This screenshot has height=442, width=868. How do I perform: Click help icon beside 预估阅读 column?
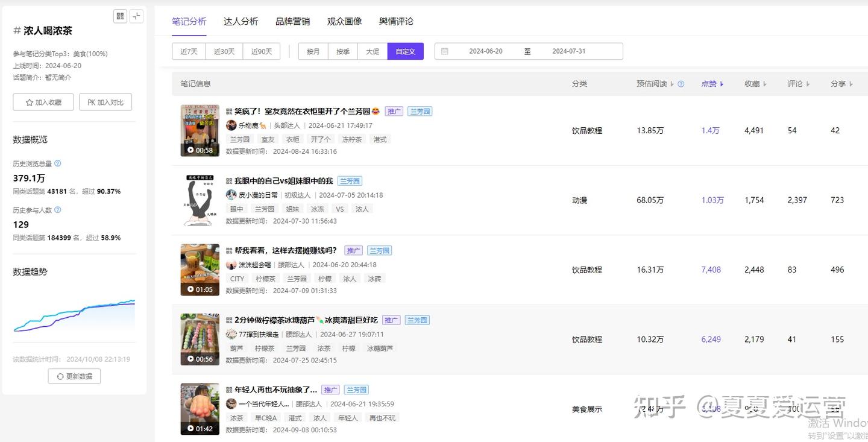pos(681,84)
